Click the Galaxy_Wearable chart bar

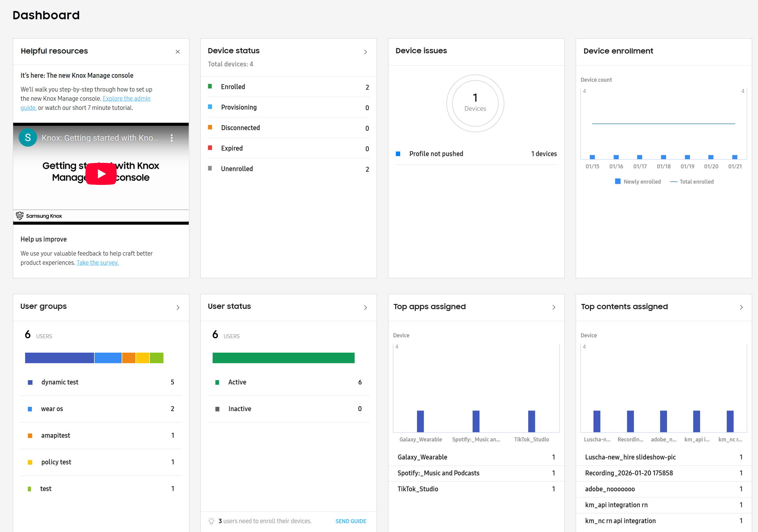[x=420, y=421]
